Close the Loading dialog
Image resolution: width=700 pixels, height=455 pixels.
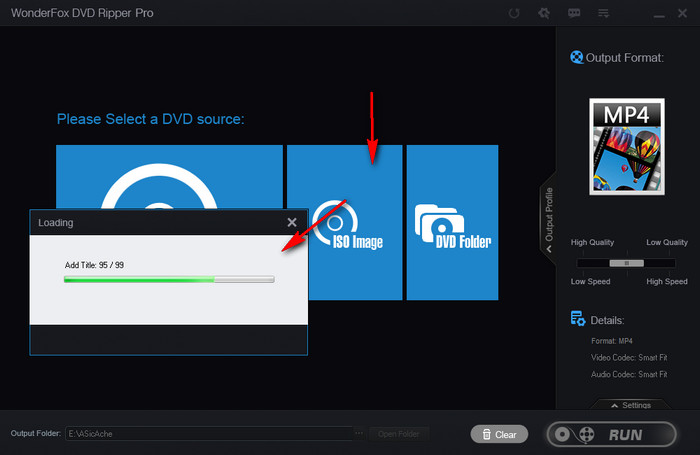click(292, 222)
